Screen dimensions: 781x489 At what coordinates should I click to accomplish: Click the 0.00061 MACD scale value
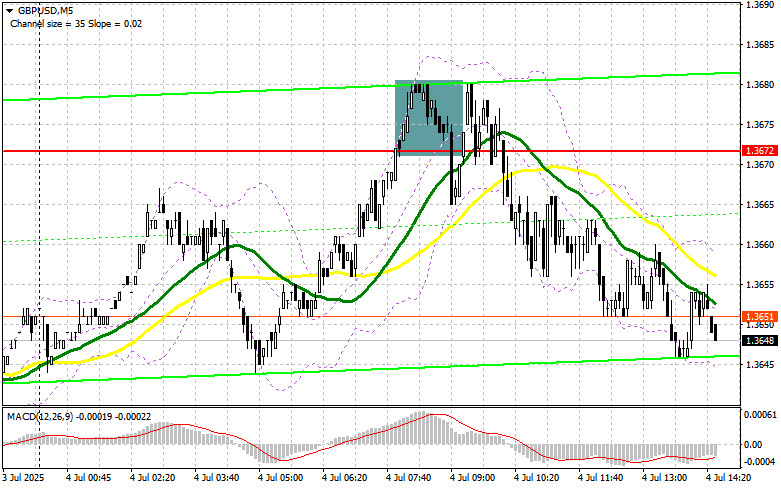click(759, 414)
